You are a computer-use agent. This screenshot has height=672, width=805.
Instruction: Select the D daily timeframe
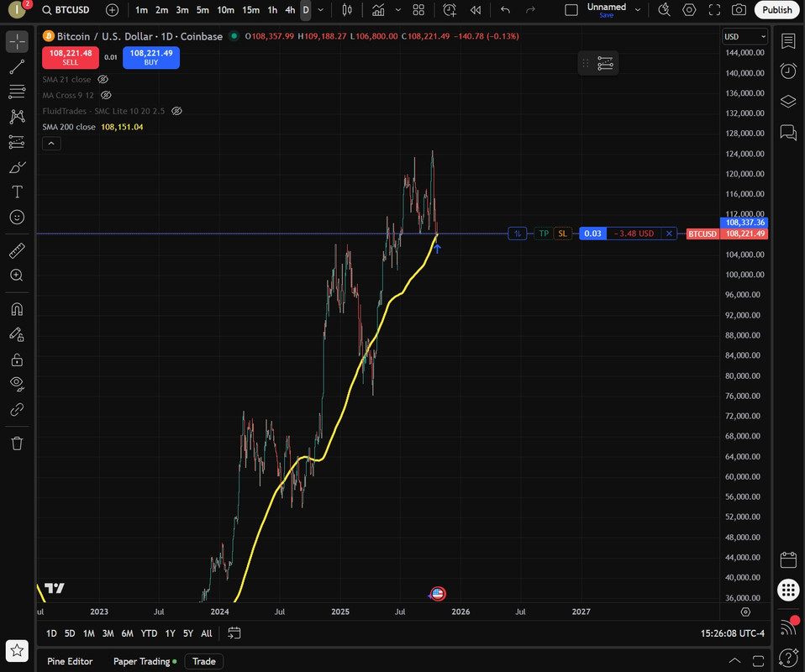[x=306, y=10]
